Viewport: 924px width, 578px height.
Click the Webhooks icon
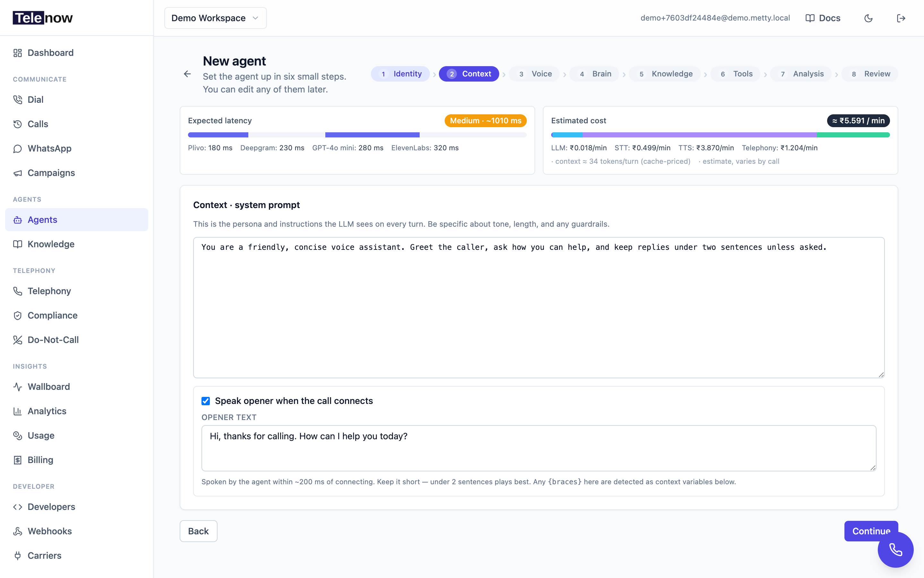click(x=18, y=531)
